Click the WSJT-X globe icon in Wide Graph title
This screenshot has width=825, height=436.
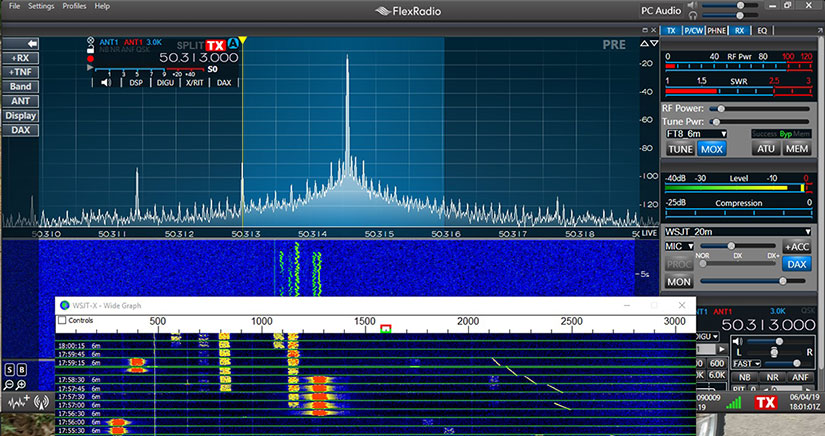coord(65,305)
